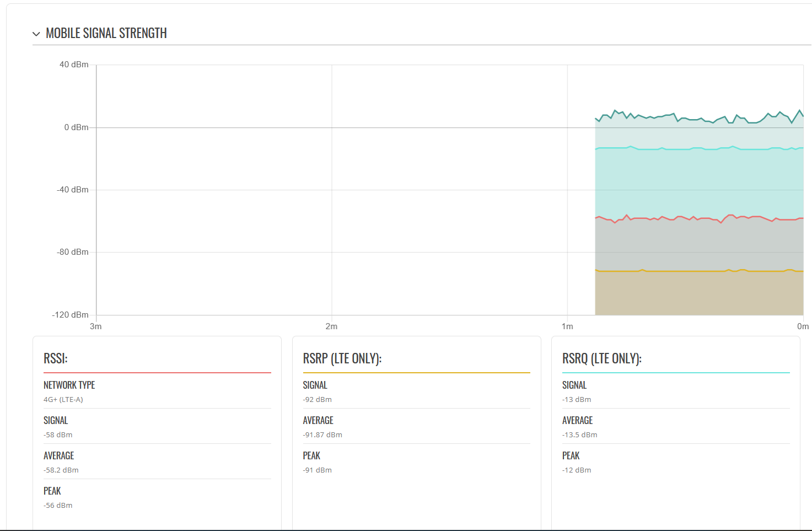This screenshot has height=531, width=812.
Task: Click the 2m time axis label
Action: pos(331,326)
